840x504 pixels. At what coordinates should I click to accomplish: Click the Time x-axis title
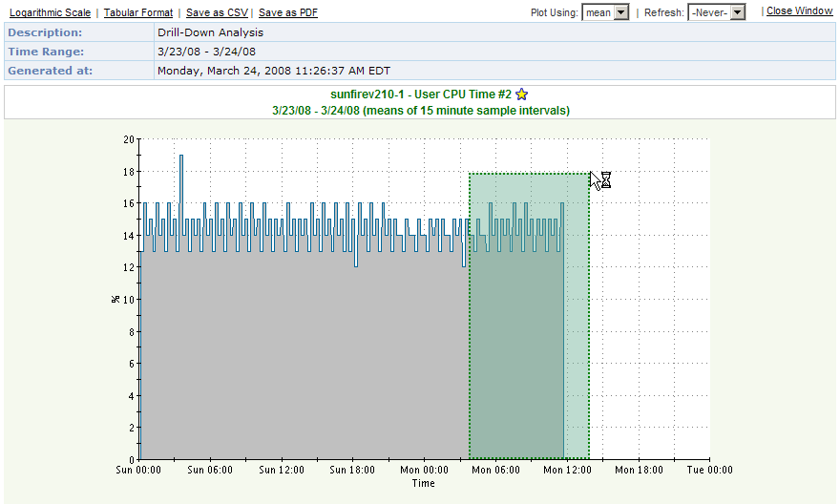coord(424,483)
